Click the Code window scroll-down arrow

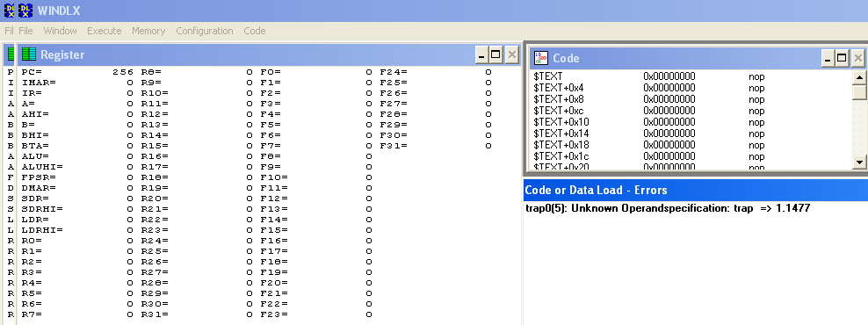859,162
